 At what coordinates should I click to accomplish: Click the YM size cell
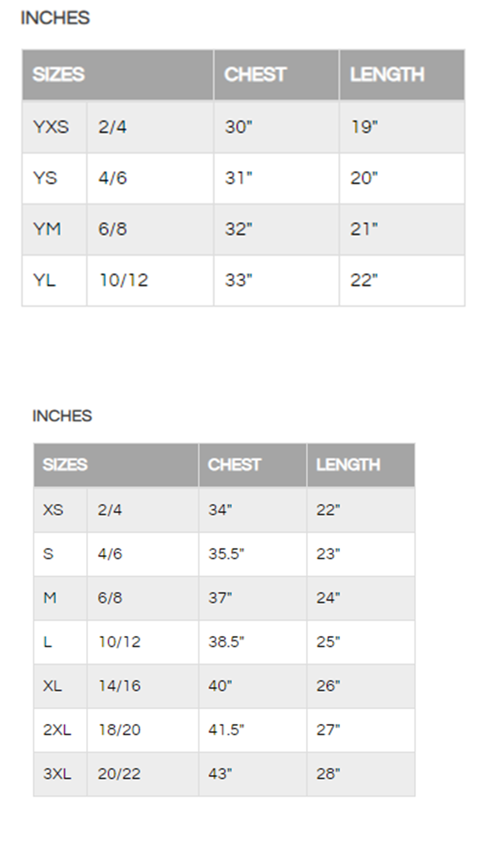point(54,229)
